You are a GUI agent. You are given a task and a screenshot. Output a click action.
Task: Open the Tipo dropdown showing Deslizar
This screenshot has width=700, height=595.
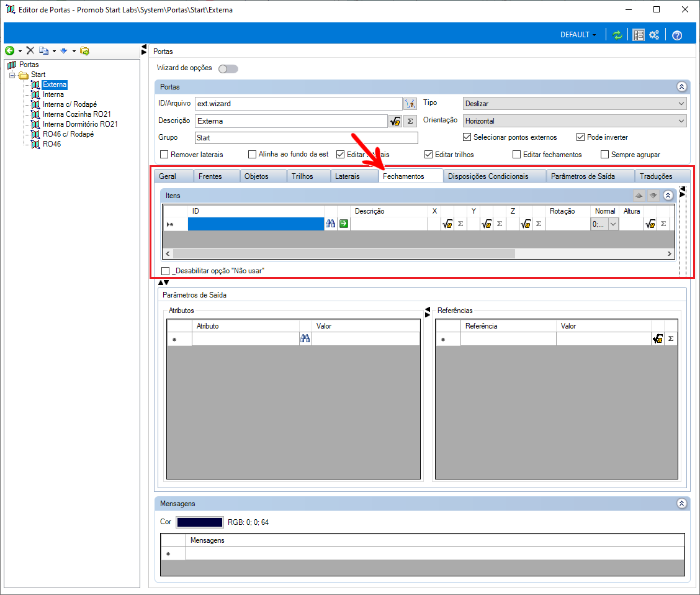click(x=575, y=104)
